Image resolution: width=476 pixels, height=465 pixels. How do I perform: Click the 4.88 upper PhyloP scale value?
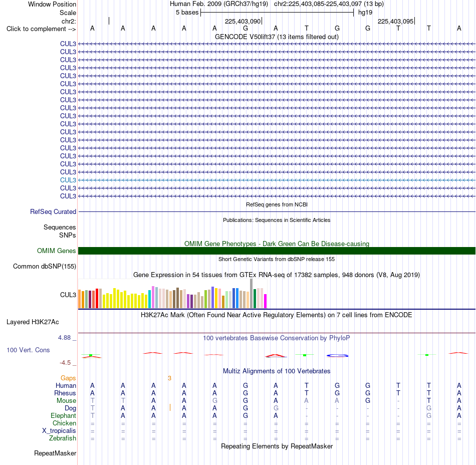click(64, 338)
